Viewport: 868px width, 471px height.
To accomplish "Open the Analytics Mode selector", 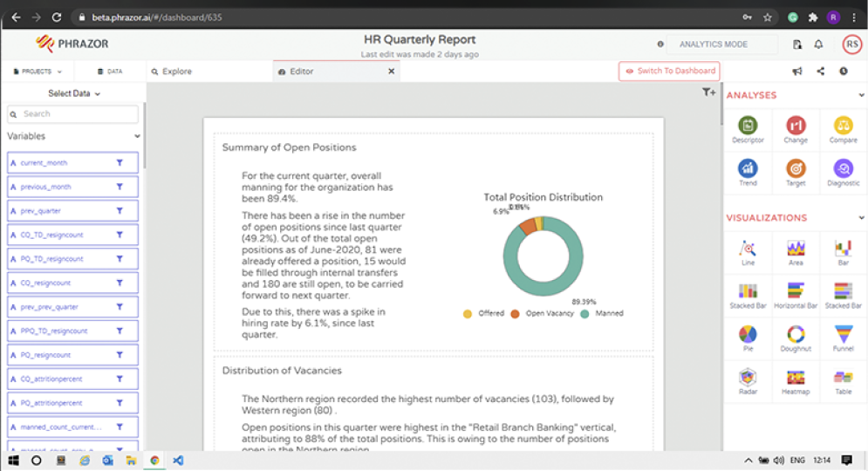I will coord(721,44).
